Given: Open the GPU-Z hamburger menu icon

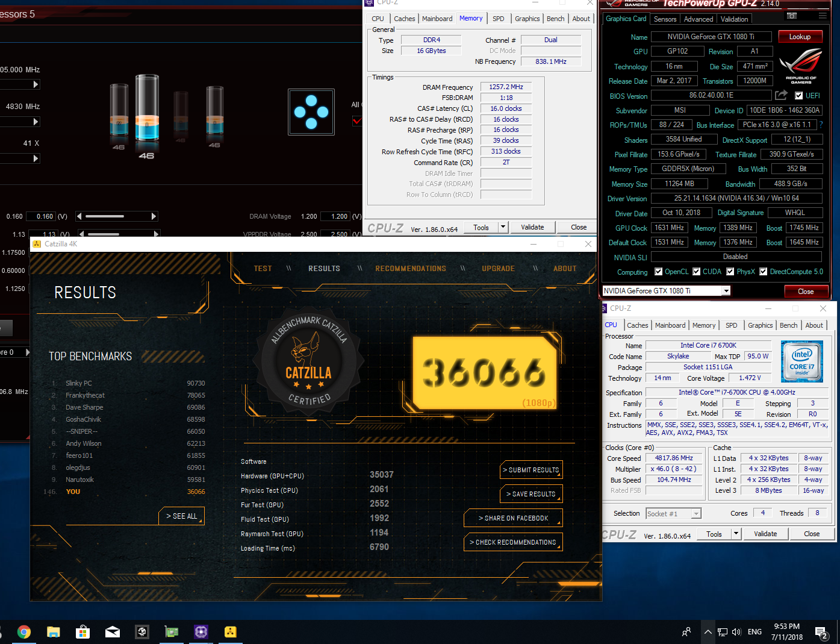Looking at the screenshot, I should coord(823,16).
